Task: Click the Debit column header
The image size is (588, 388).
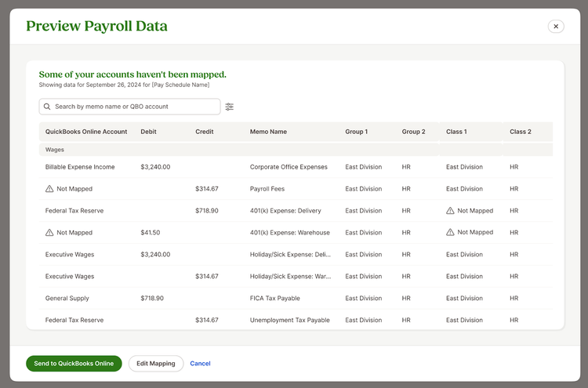Action: (148, 132)
